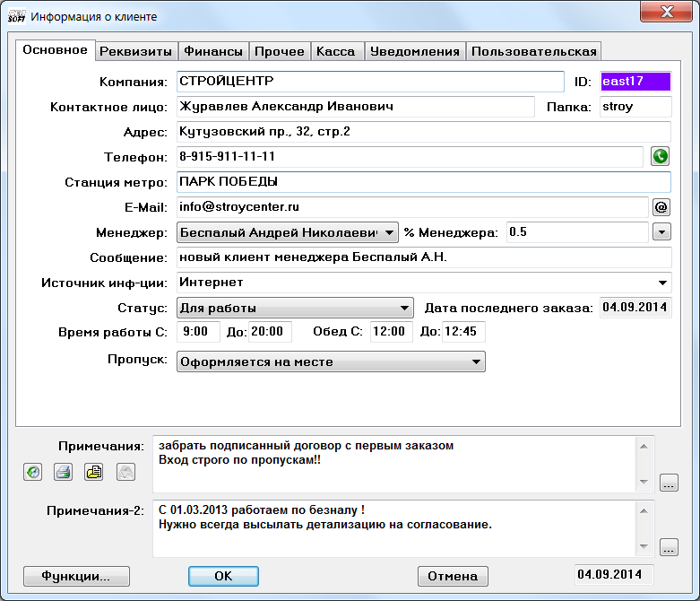Click the E-Mail field info@stroycenter.ru

[x=412, y=207]
